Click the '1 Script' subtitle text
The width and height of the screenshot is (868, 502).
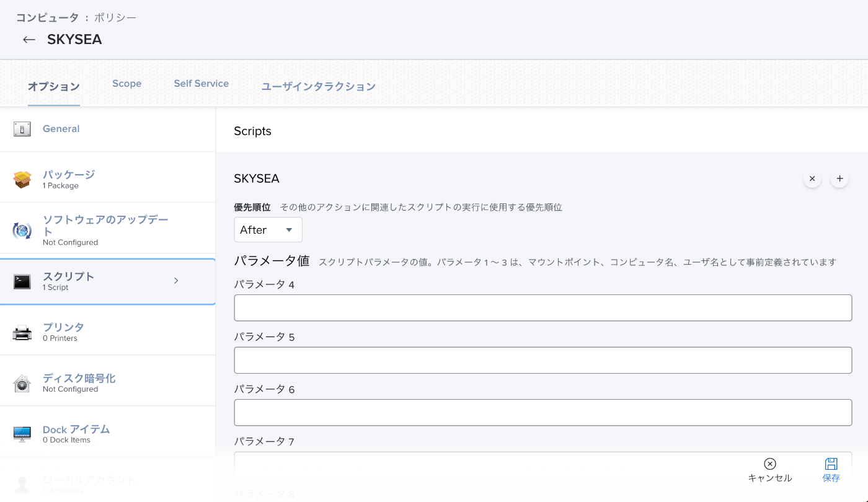click(56, 288)
